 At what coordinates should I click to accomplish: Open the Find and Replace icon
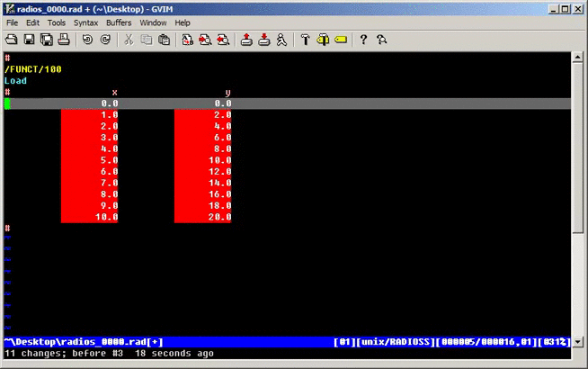click(x=187, y=40)
